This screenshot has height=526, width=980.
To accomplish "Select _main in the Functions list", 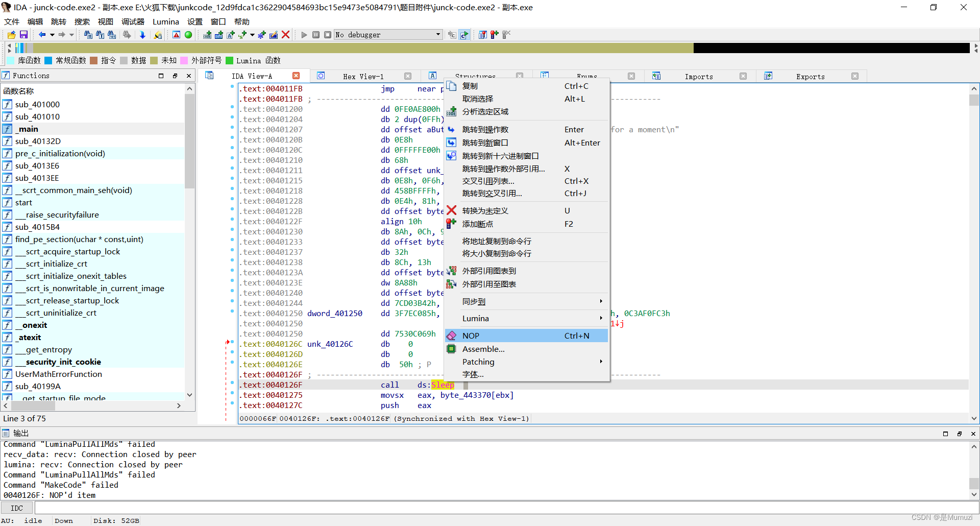I will 93,129.
